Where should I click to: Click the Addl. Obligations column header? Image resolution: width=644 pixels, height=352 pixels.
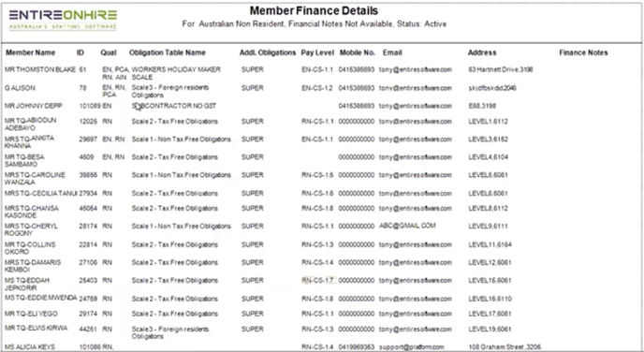pos(268,52)
